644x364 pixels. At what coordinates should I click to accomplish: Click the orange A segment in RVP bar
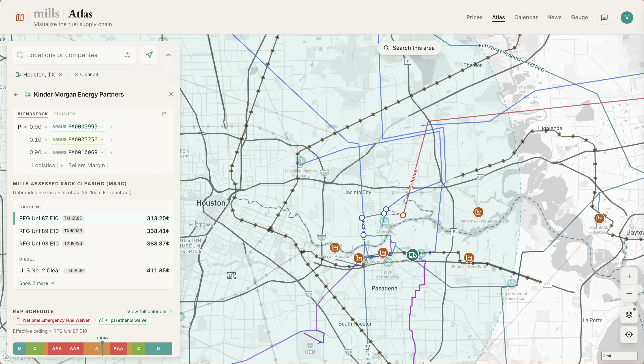(x=97, y=348)
